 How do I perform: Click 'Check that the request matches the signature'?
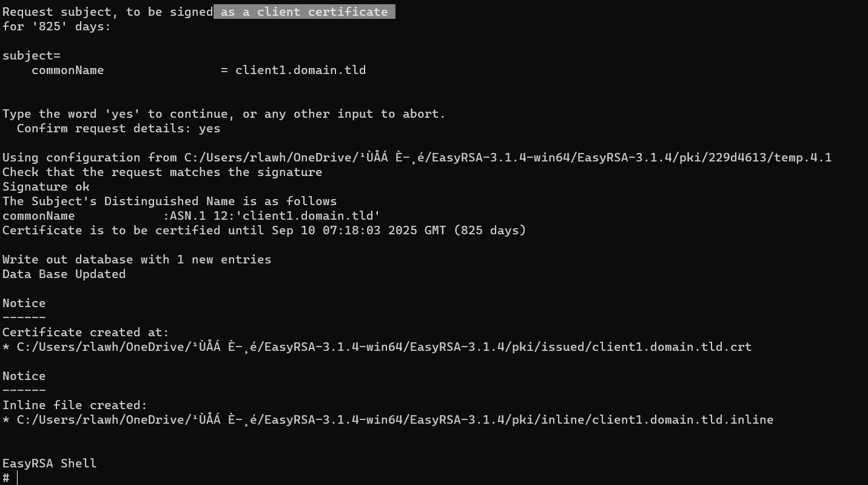click(162, 172)
